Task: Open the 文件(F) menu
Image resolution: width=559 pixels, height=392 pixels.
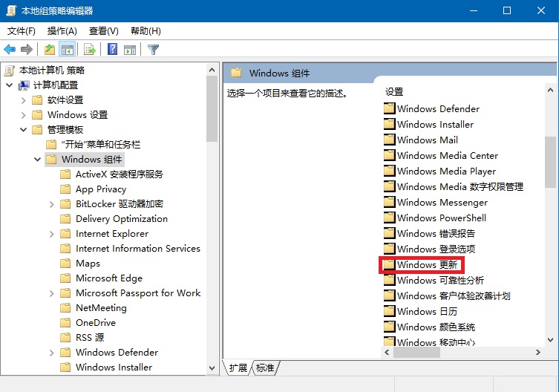Action: tap(22, 30)
